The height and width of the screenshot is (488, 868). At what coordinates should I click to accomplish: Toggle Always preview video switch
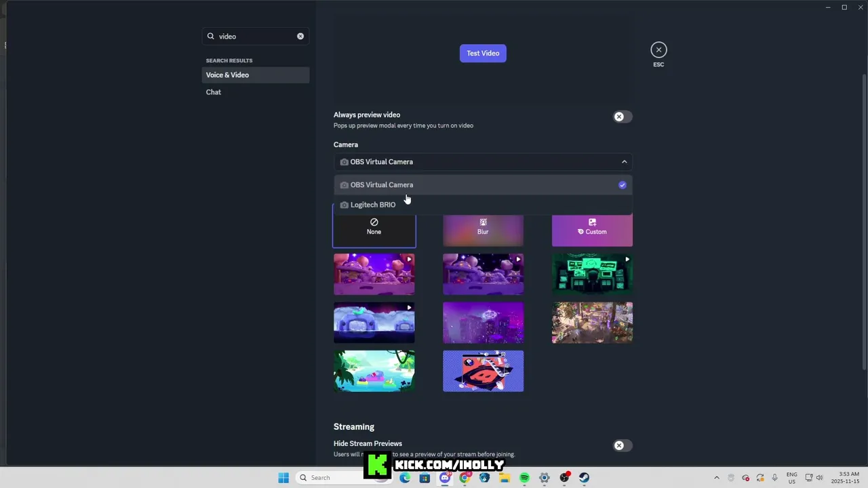622,117
